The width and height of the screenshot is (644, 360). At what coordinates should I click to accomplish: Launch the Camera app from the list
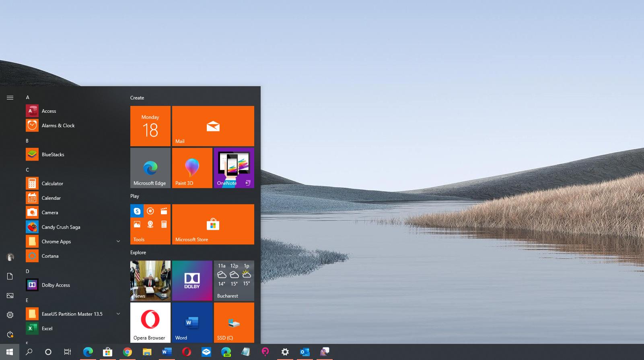(x=73, y=213)
